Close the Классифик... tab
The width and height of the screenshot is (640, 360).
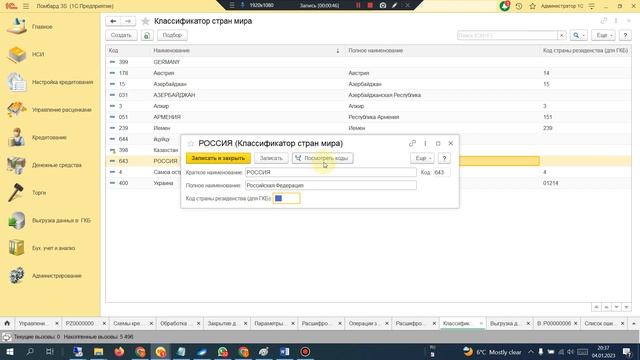click(481, 323)
